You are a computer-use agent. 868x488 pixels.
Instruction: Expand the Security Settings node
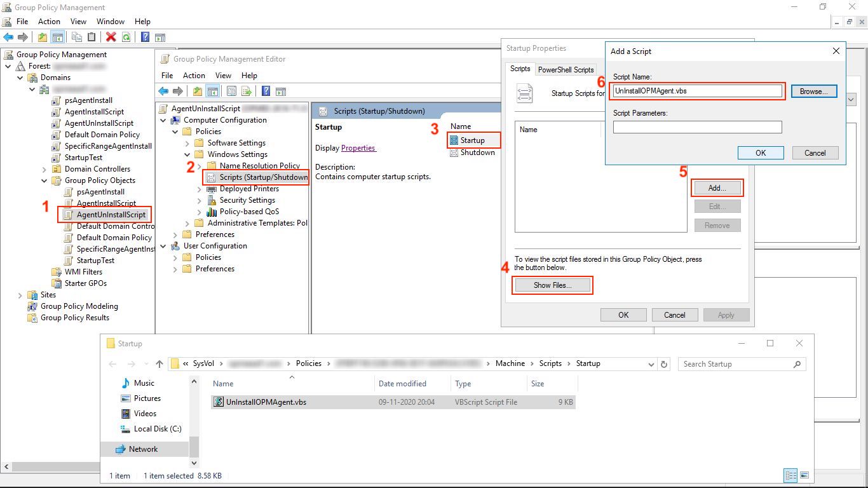tap(200, 200)
